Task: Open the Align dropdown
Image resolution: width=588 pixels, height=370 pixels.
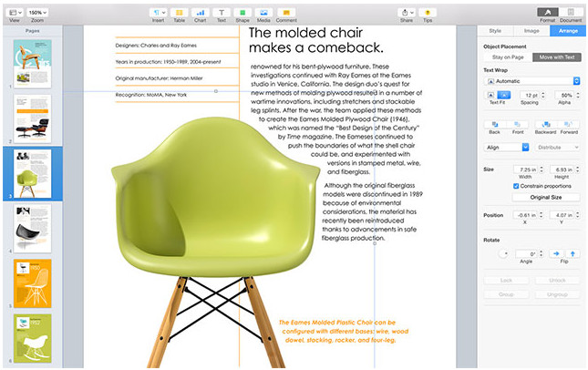Action: [x=506, y=148]
